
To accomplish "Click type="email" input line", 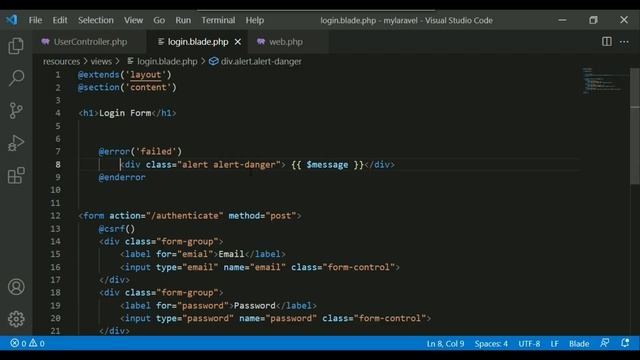I will (x=260, y=267).
